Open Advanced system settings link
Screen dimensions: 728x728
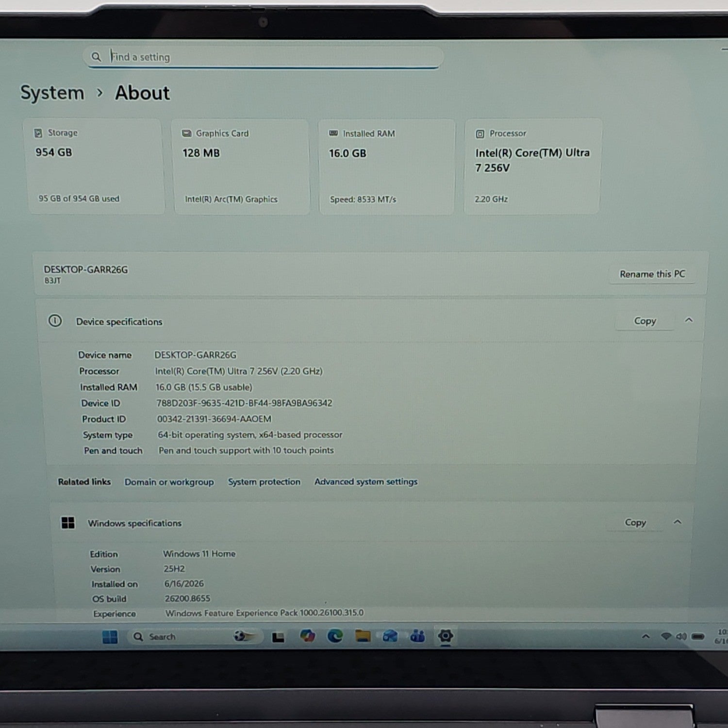coord(366,481)
